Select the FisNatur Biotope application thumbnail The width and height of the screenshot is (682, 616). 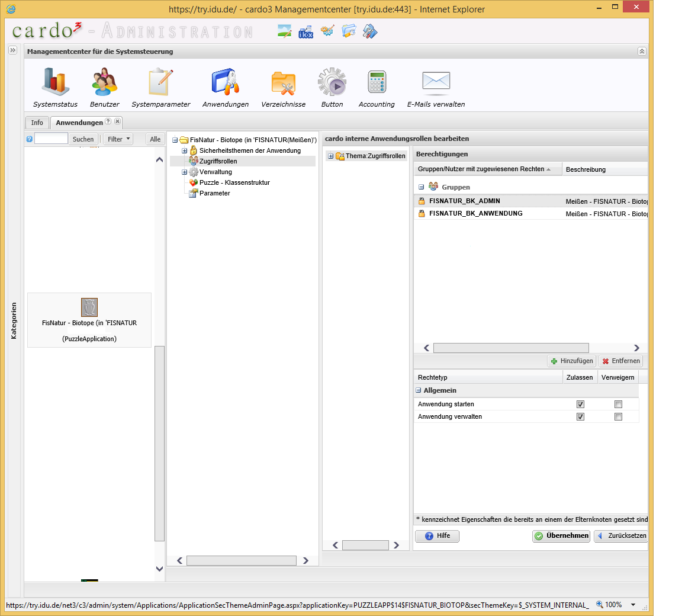coord(89,307)
